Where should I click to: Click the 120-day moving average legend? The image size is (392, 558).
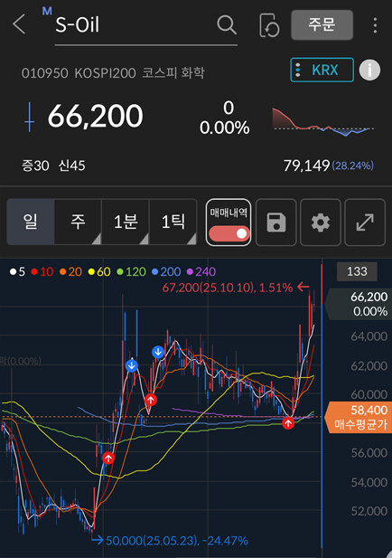[131, 272]
